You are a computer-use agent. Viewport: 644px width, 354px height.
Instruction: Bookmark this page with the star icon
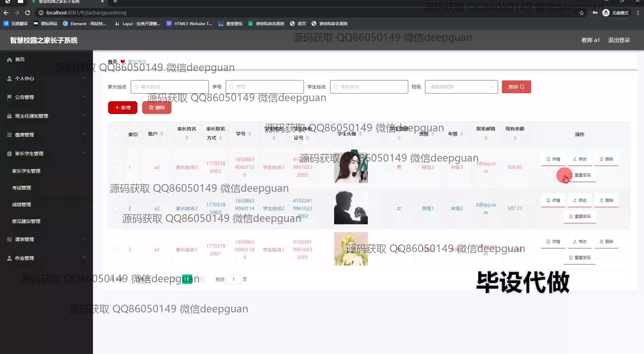pos(581,13)
